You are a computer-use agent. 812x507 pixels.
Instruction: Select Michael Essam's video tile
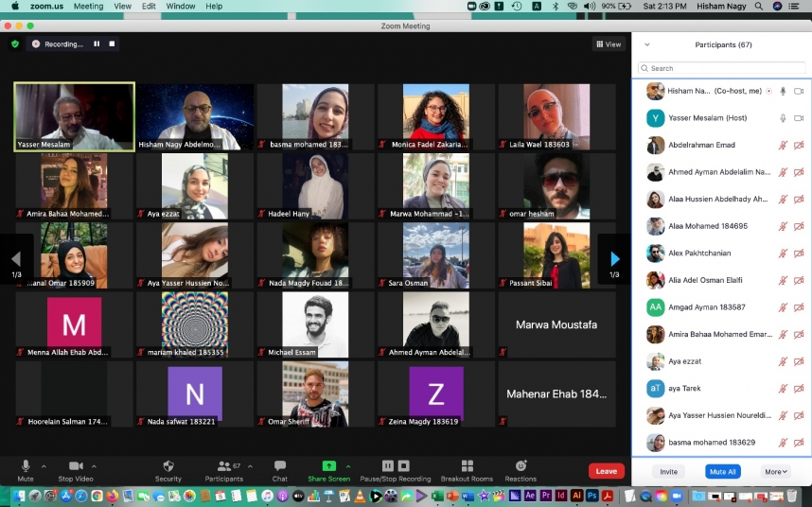point(315,324)
